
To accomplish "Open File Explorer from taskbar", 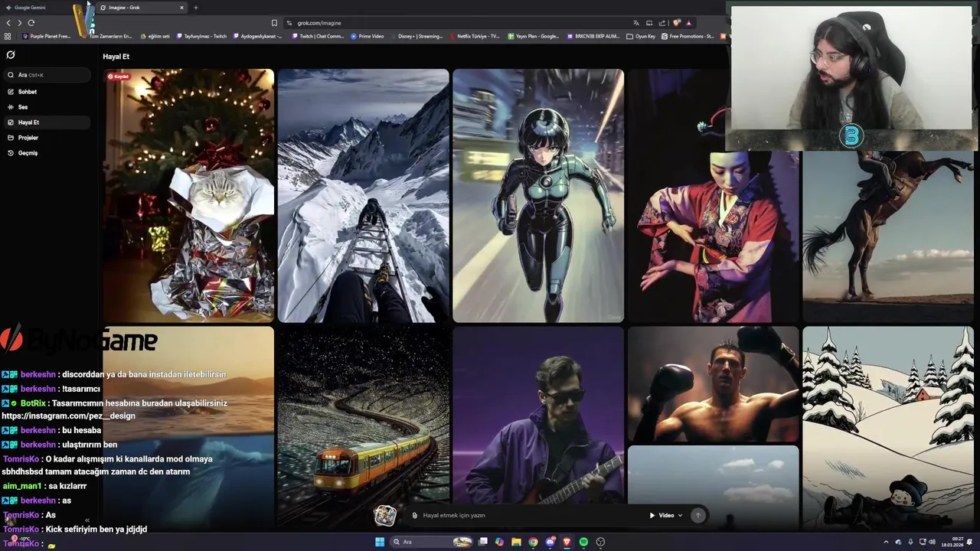I will [x=516, y=542].
